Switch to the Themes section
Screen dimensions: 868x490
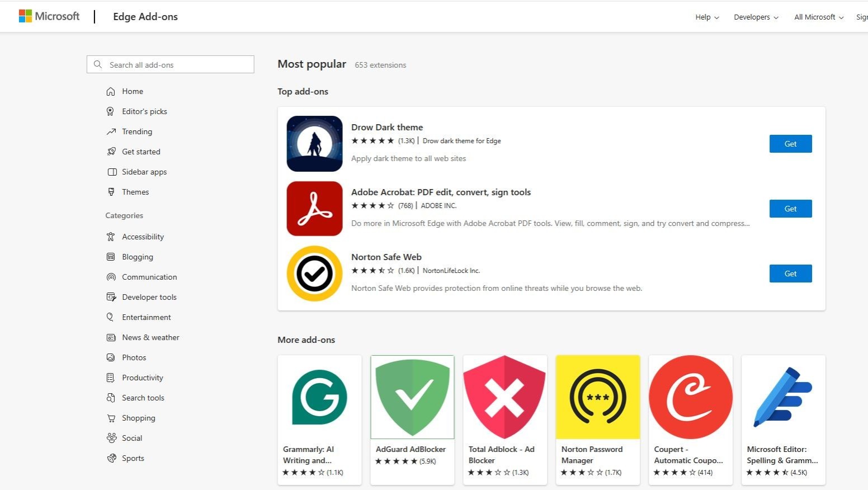click(x=135, y=192)
